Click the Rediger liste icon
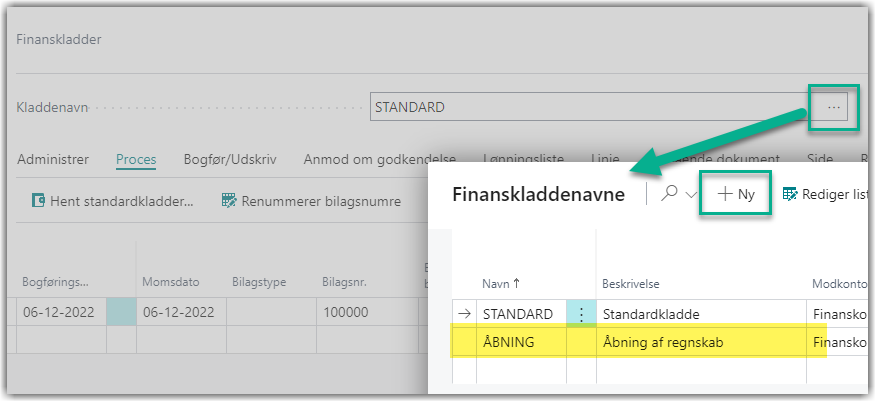 tap(789, 195)
